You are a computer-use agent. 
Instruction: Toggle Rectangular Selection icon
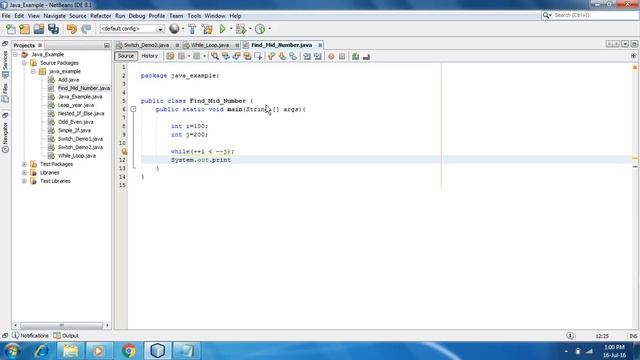(x=258, y=56)
